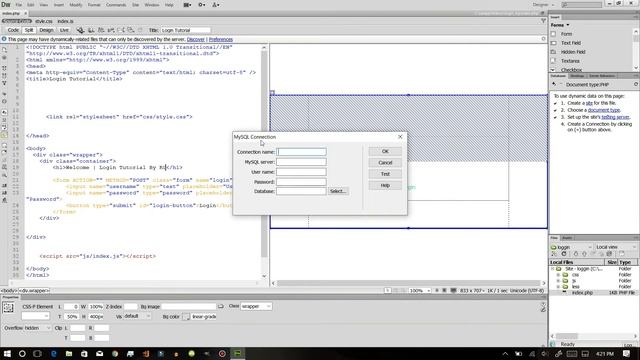
Task: Open the site management dropdown icon in menu bar
Action: [216, 5]
